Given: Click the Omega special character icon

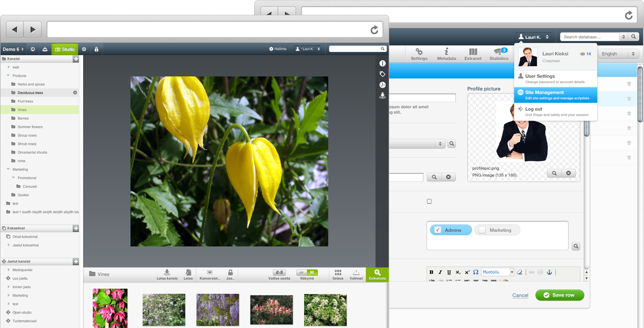Looking at the screenshot, I should pyautogui.click(x=476, y=272).
